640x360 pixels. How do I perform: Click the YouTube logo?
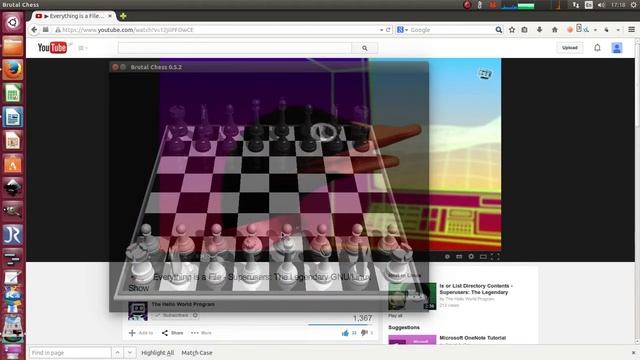click(52, 48)
